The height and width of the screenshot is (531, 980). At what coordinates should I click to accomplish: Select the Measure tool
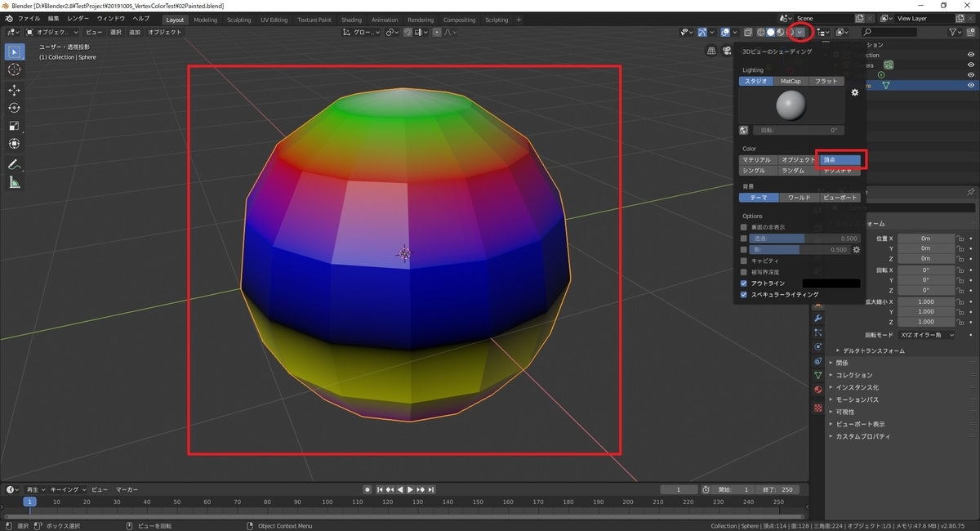(x=14, y=182)
